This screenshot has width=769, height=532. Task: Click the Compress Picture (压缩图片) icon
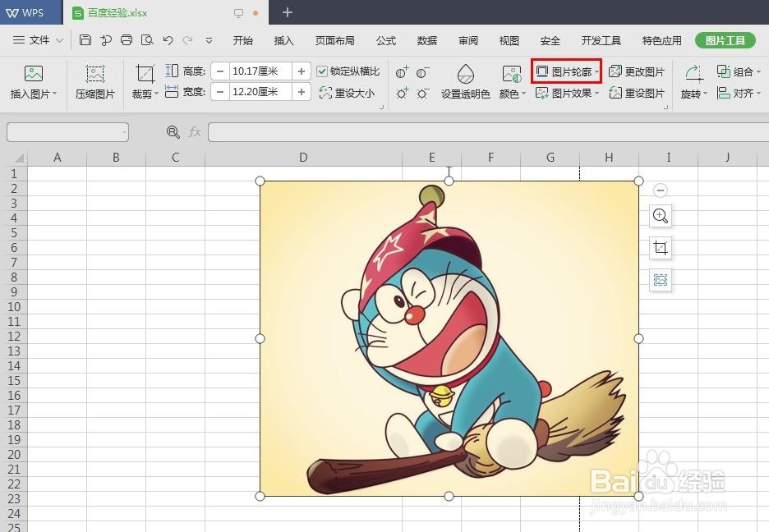coord(94,74)
